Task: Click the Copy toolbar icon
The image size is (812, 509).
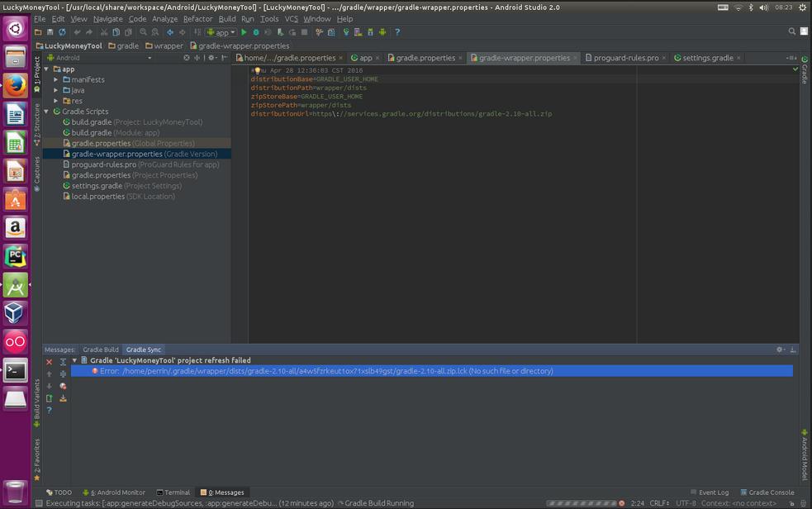Action: [x=116, y=32]
